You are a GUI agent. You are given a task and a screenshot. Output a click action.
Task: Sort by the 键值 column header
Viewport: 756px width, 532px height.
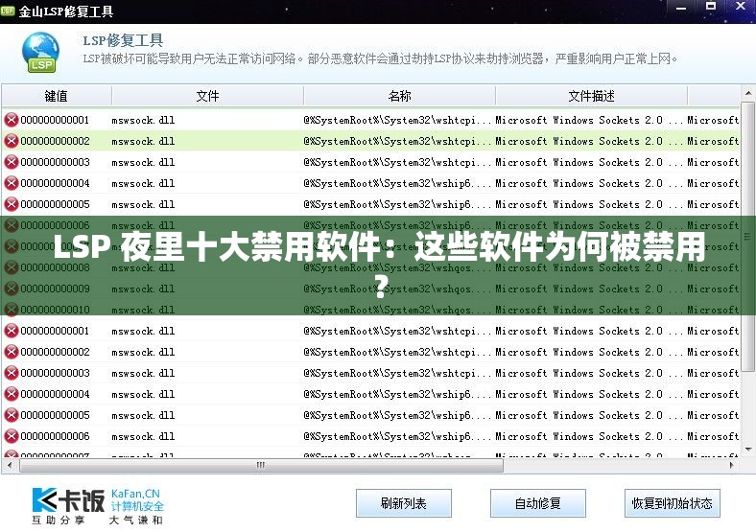point(57,96)
